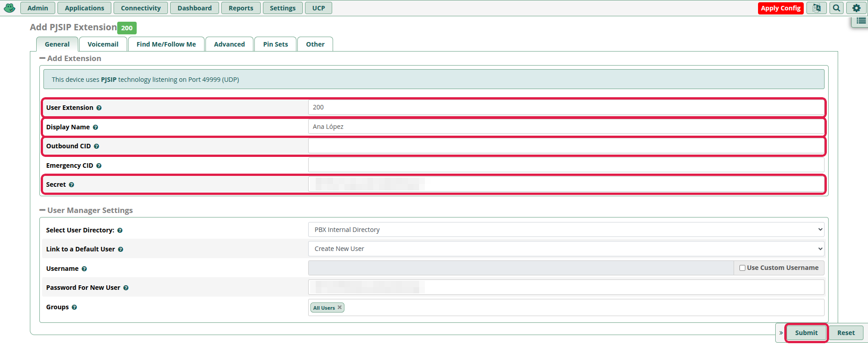Viewport: 868px width, 345px height.
Task: Show help for Password For New User
Action: pyautogui.click(x=126, y=288)
